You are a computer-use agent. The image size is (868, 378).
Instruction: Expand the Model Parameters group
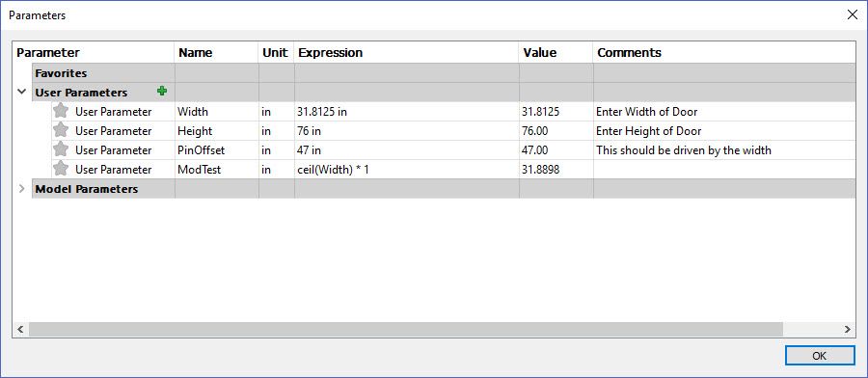(21, 189)
